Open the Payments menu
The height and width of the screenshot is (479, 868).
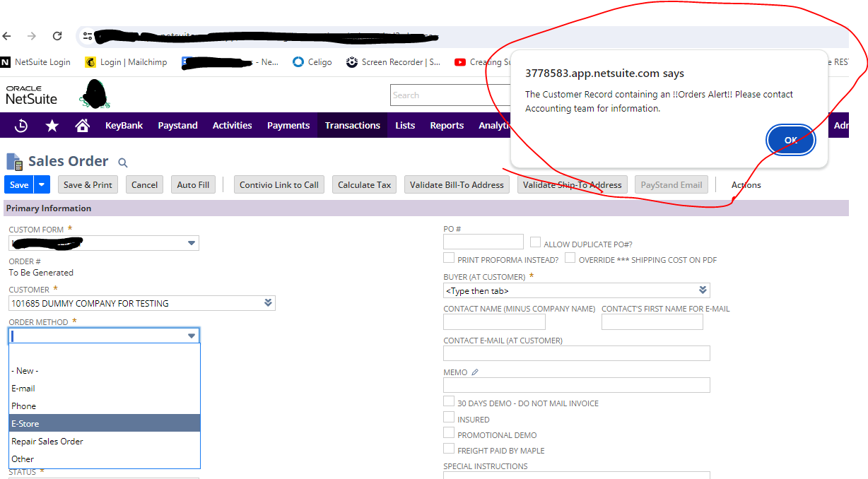(x=288, y=126)
